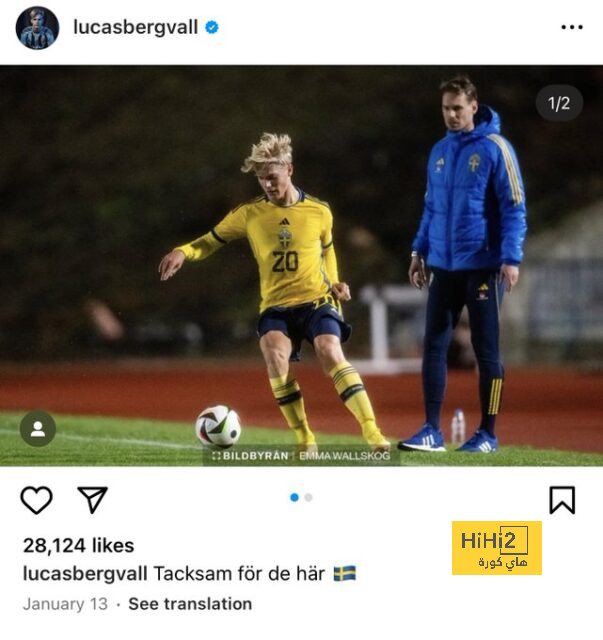Show tagged people via person icon
The image size is (603, 640).
[38, 429]
